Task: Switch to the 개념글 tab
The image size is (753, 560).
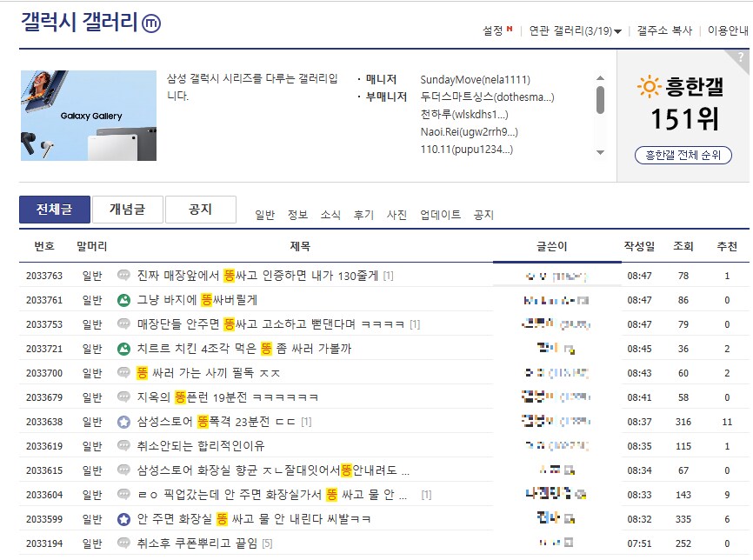Action: 127,210
